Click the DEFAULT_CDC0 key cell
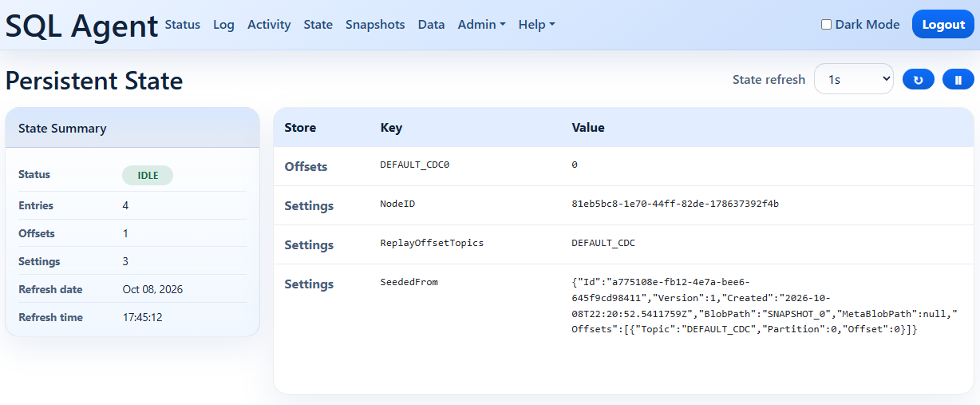 pos(415,165)
